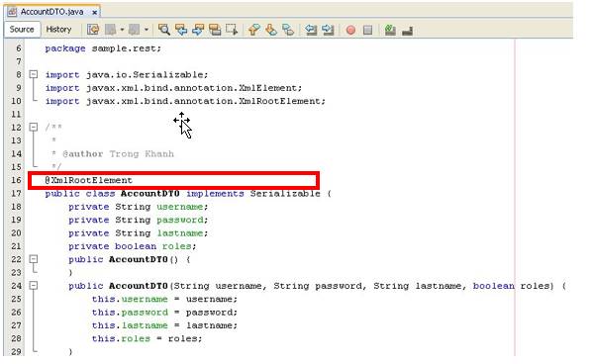
Task: Click 'implements' keyword on line 17
Action: [215, 194]
